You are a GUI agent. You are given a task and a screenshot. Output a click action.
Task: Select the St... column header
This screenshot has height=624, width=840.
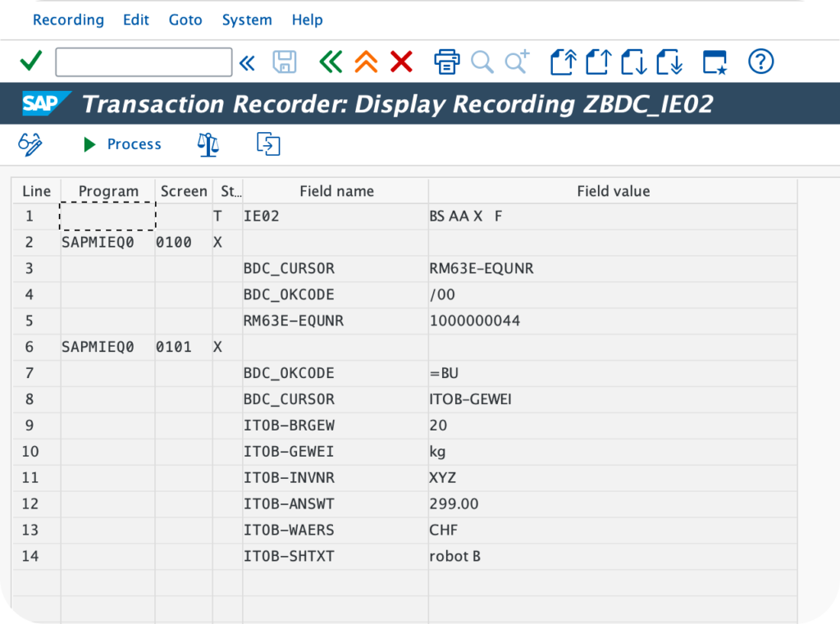point(228,191)
